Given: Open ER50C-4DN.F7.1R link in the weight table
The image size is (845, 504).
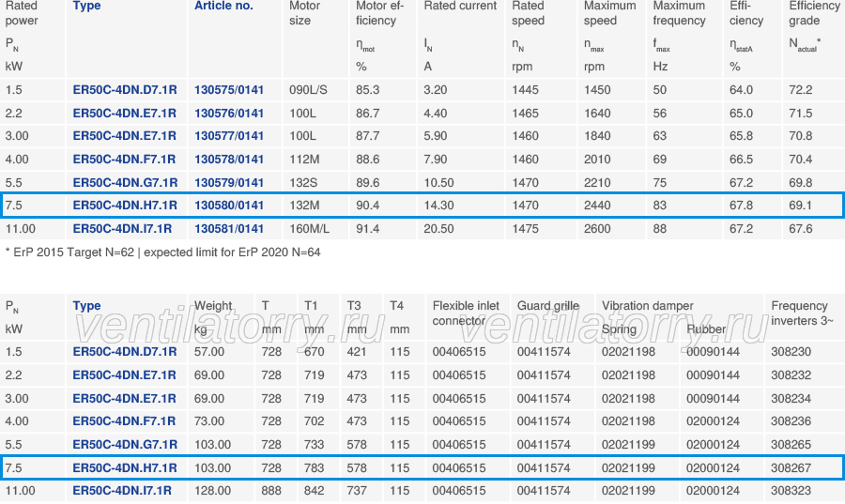Looking at the screenshot, I should click(124, 421).
